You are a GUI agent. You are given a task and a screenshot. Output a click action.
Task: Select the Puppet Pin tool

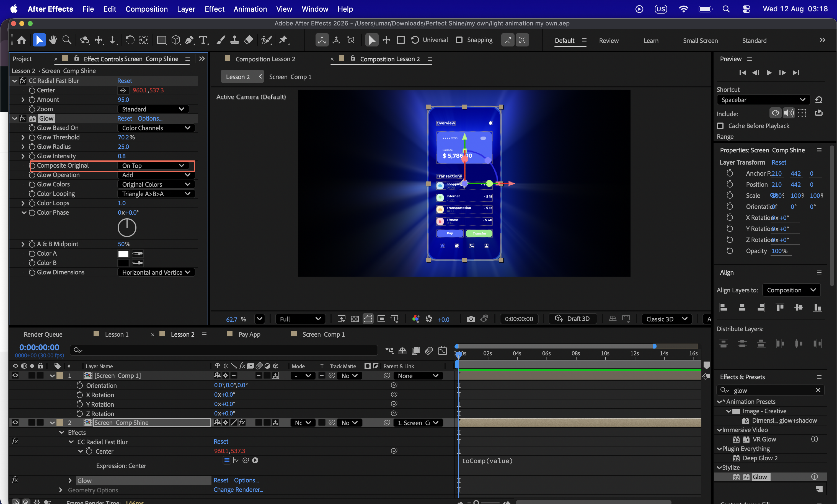[283, 40]
